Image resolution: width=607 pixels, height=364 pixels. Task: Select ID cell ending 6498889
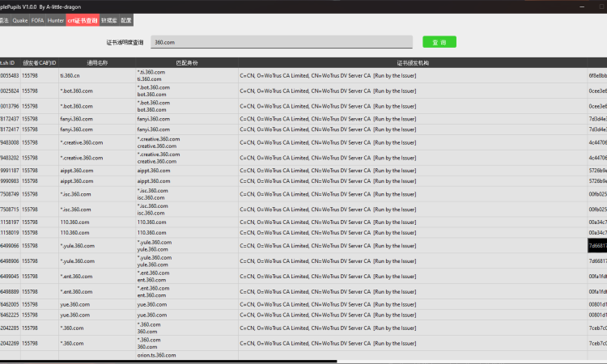[10, 292]
